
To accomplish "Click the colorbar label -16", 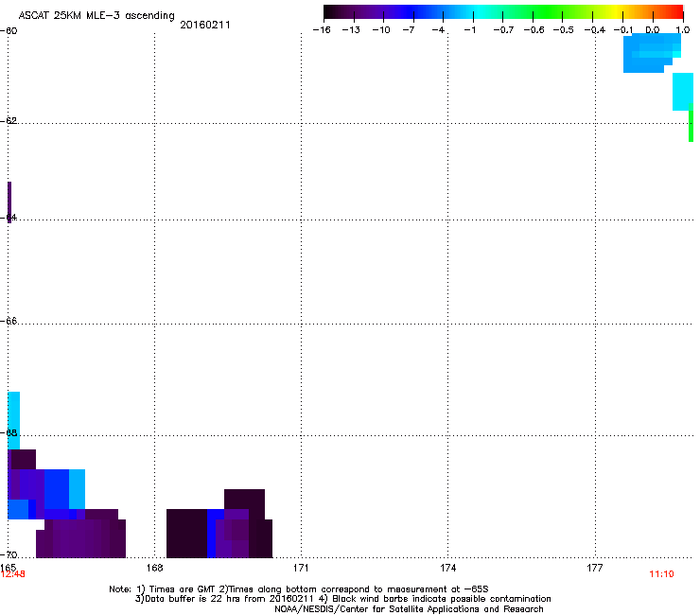I will pos(322,30).
